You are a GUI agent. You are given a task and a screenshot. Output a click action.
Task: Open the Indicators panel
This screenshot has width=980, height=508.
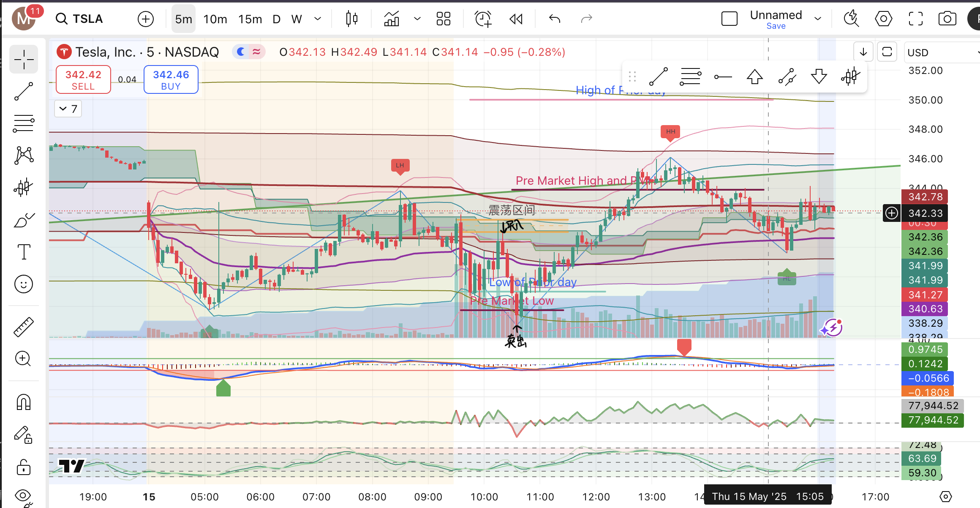(x=392, y=19)
